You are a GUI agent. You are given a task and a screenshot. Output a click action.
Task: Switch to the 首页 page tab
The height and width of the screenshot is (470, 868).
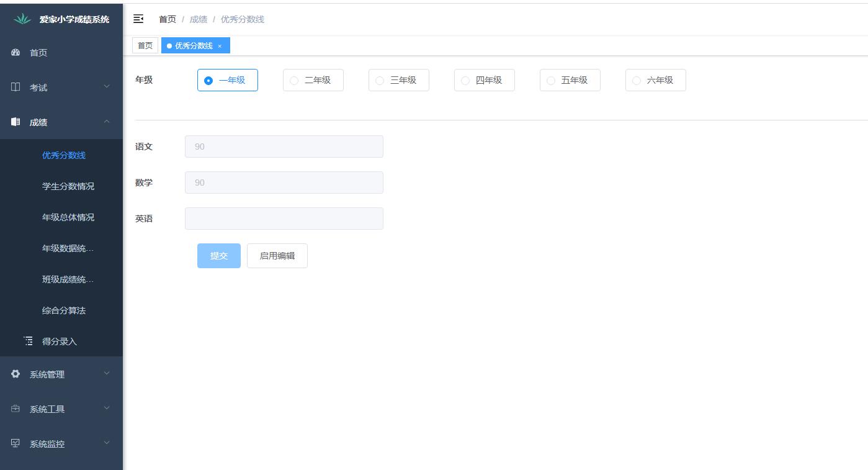pyautogui.click(x=145, y=46)
